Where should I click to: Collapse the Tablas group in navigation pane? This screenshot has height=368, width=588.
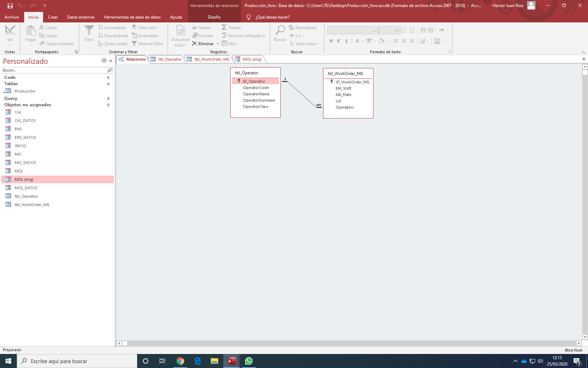[x=108, y=84]
